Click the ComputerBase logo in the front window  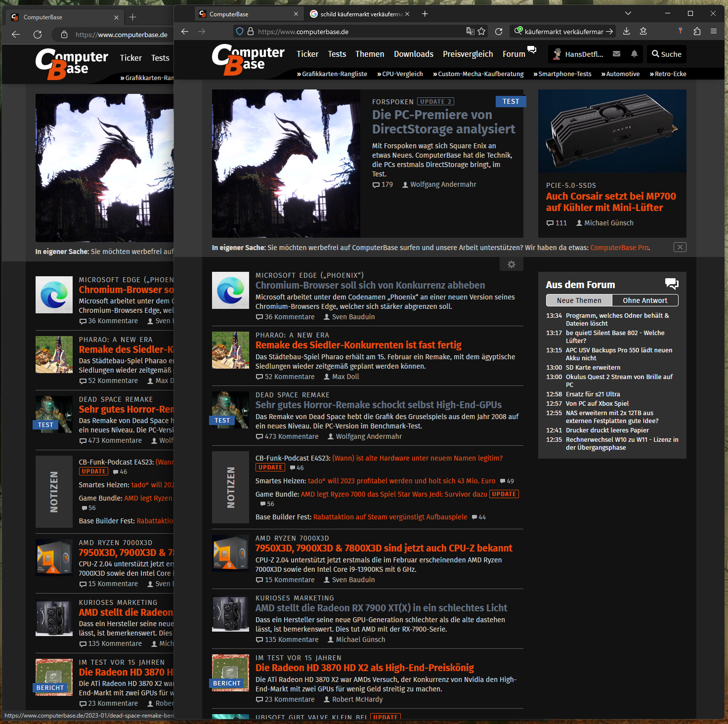(248, 59)
